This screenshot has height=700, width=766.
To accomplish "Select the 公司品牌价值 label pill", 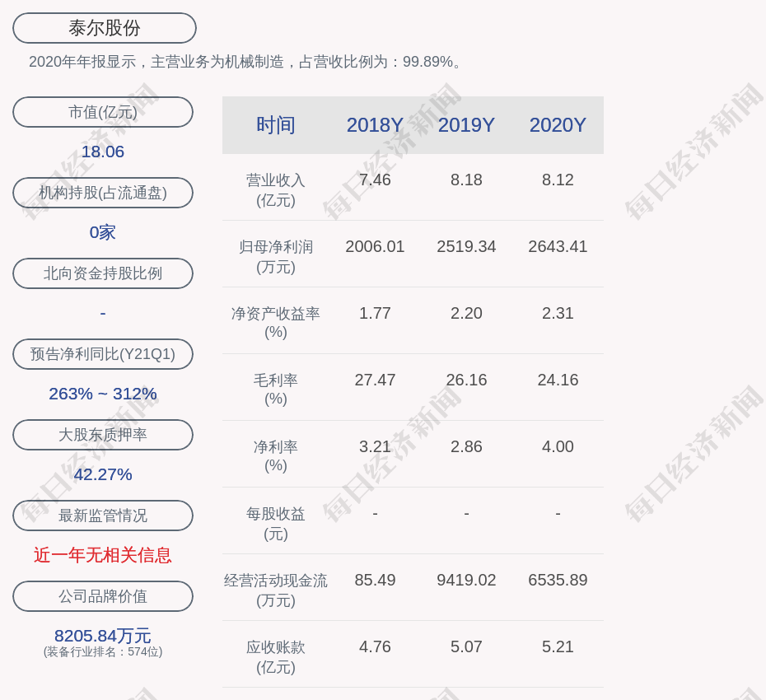I will tap(103, 596).
